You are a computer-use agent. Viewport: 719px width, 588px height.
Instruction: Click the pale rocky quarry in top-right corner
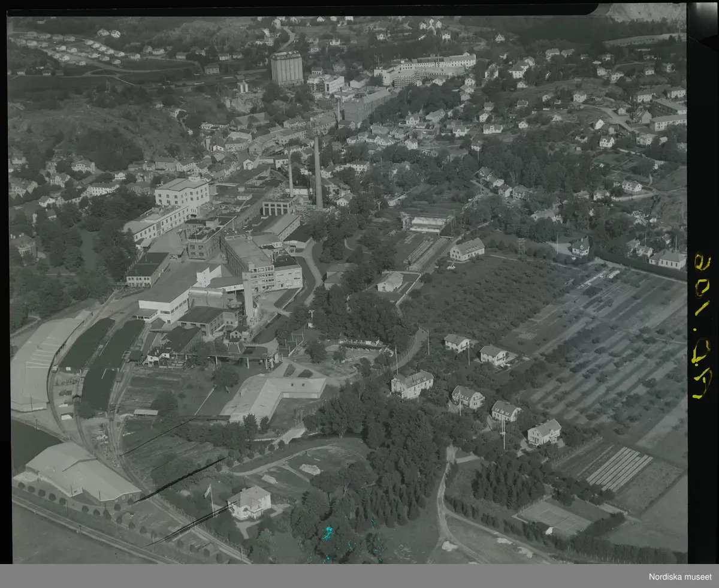point(647,12)
